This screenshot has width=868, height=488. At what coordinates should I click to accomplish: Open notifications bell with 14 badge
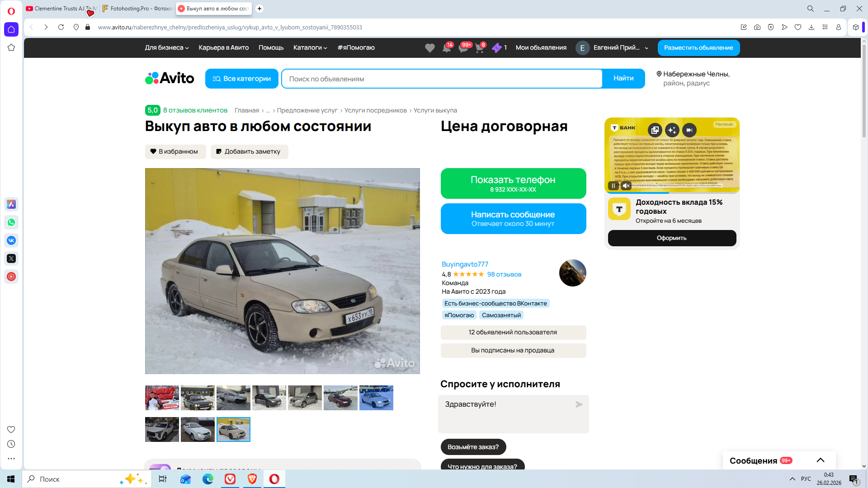(x=447, y=48)
